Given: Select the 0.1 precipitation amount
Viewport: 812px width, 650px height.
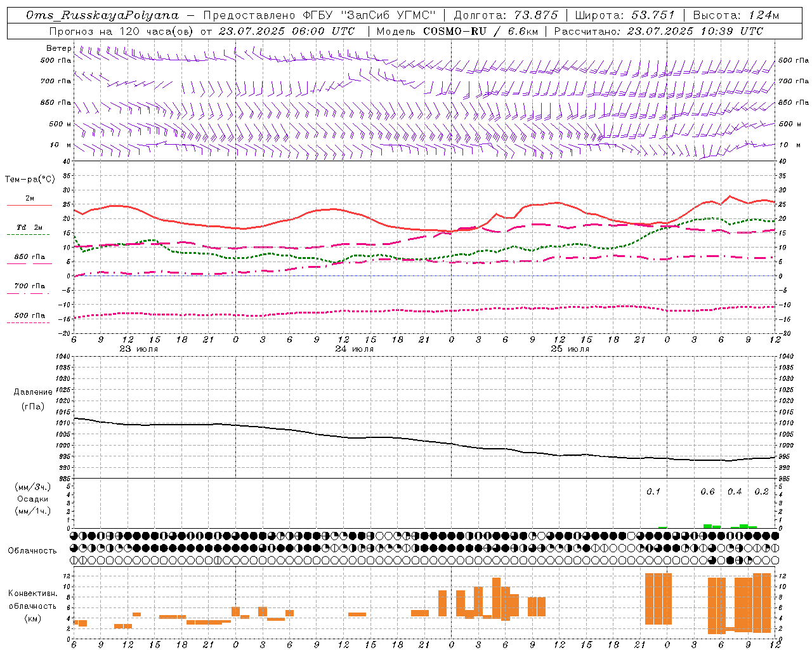Looking at the screenshot, I should click(653, 492).
